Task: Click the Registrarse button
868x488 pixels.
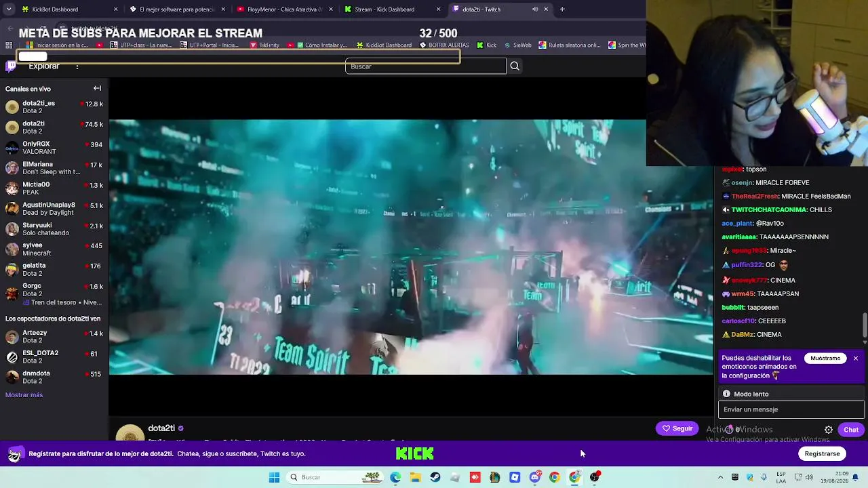Action: (x=823, y=453)
